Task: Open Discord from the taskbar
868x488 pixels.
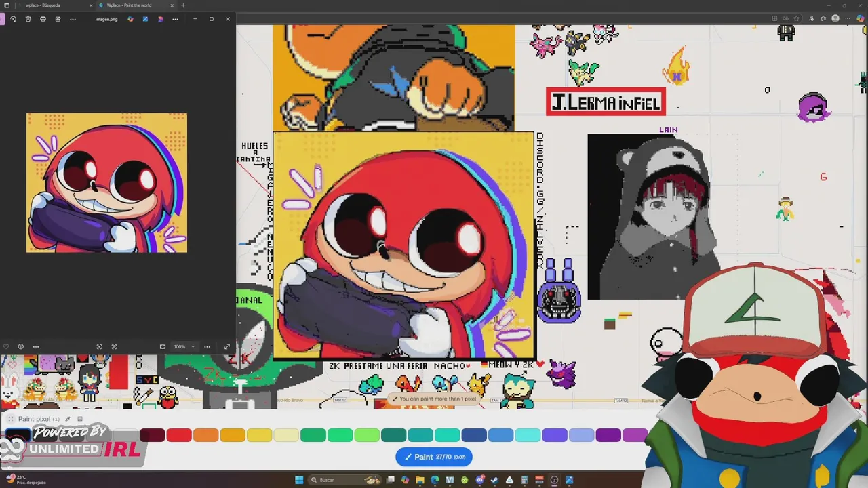Action: click(x=479, y=480)
